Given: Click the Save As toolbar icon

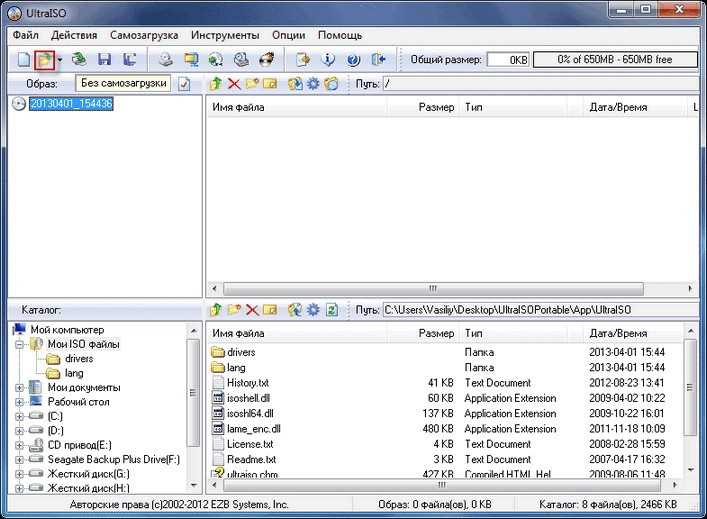Looking at the screenshot, I should [x=129, y=59].
